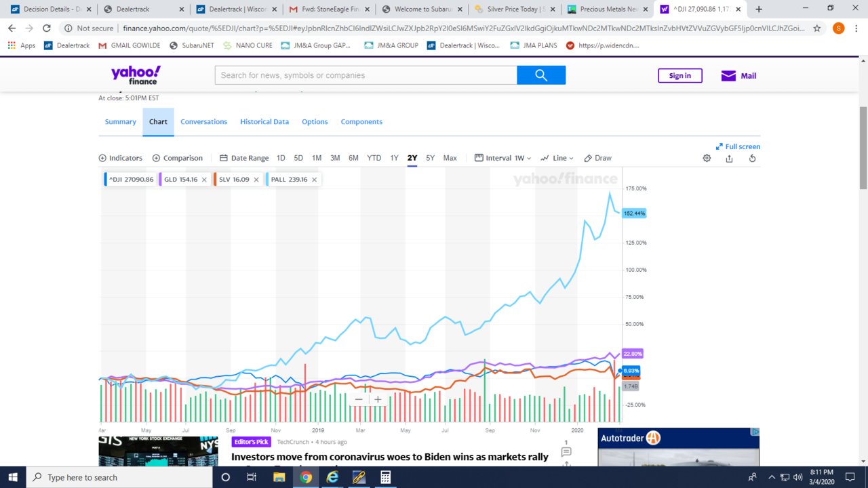Click the article comments icon
Viewport: 868px width, 488px height.
(x=566, y=451)
